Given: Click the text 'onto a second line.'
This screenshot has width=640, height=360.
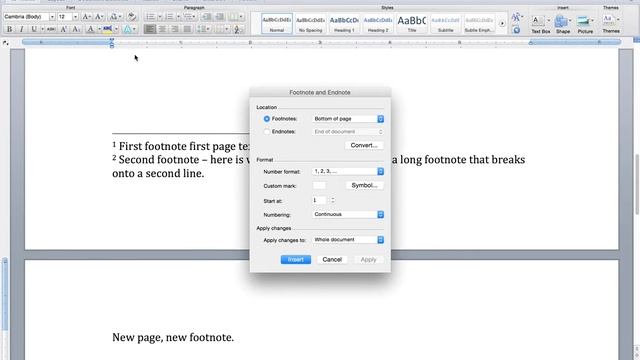Looking at the screenshot, I should point(158,173).
